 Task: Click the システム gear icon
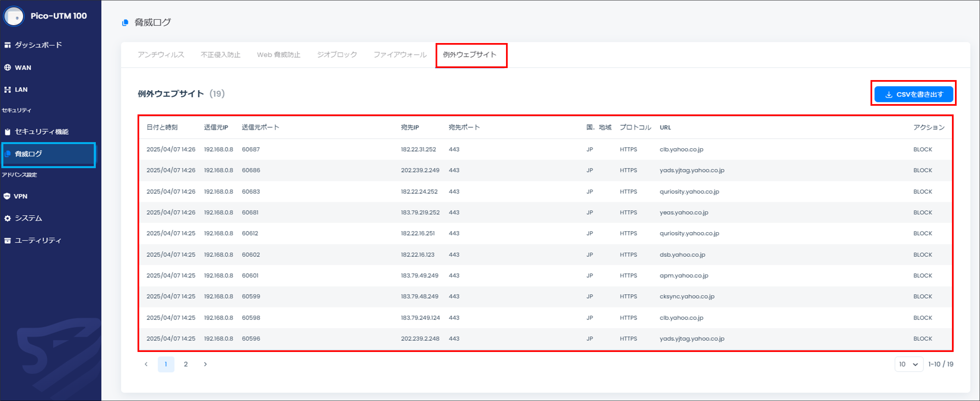7,218
